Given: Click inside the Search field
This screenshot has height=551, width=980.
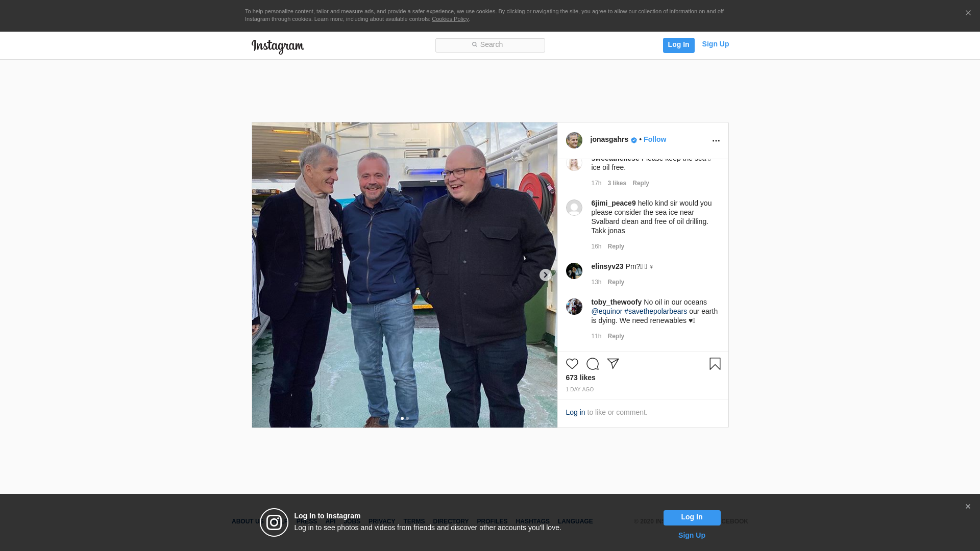Looking at the screenshot, I should tap(490, 45).
